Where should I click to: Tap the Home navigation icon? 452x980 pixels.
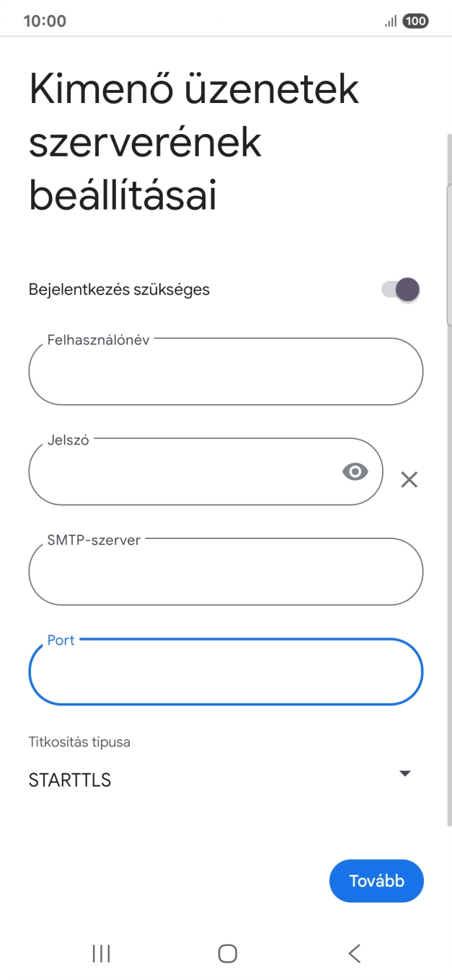pos(226,953)
